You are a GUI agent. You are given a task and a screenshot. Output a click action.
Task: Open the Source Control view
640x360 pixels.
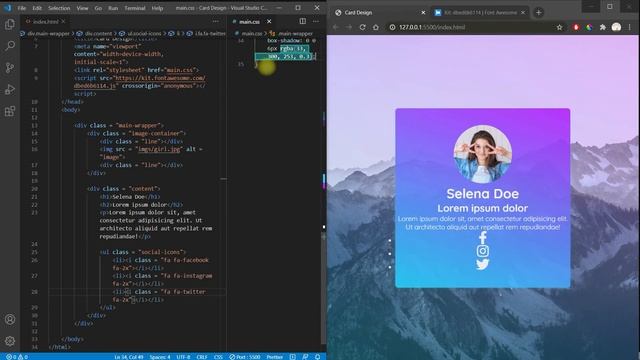tap(10, 68)
